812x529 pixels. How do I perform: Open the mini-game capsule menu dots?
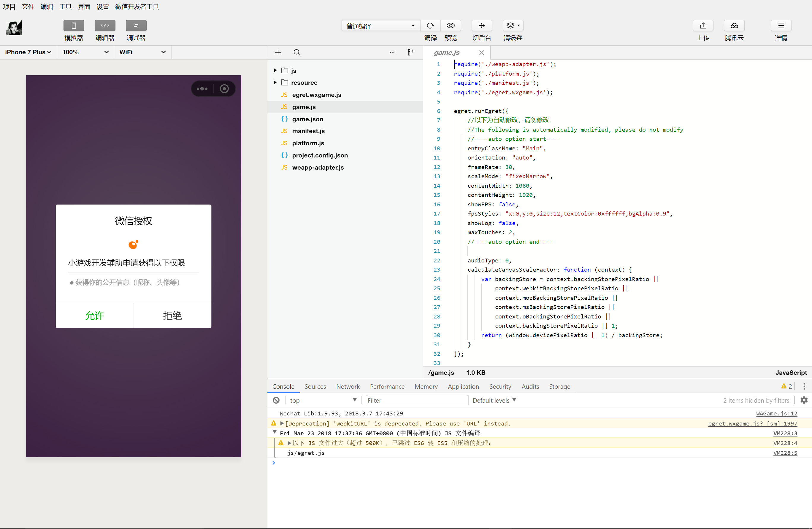pyautogui.click(x=202, y=89)
